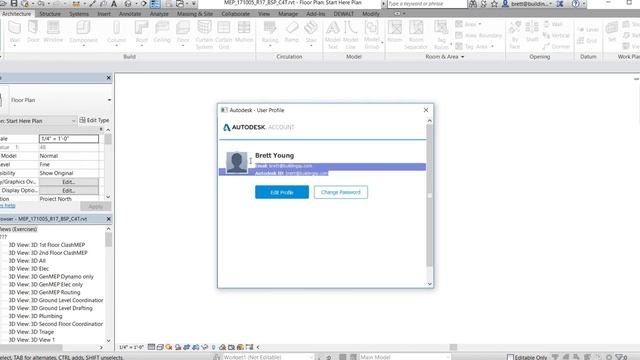This screenshot has height=360, width=640.
Task: Open the help question mark icon
Action: (x=576, y=4)
